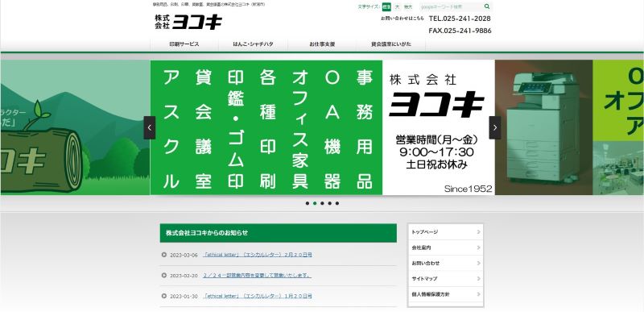Select the first carousel dot
The width and height of the screenshot is (644, 312).
click(x=308, y=203)
